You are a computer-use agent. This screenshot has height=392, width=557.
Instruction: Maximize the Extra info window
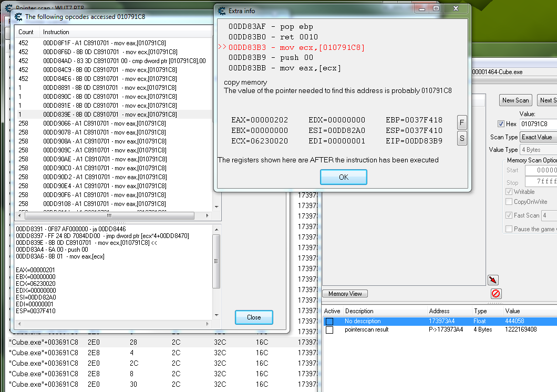[436, 9]
